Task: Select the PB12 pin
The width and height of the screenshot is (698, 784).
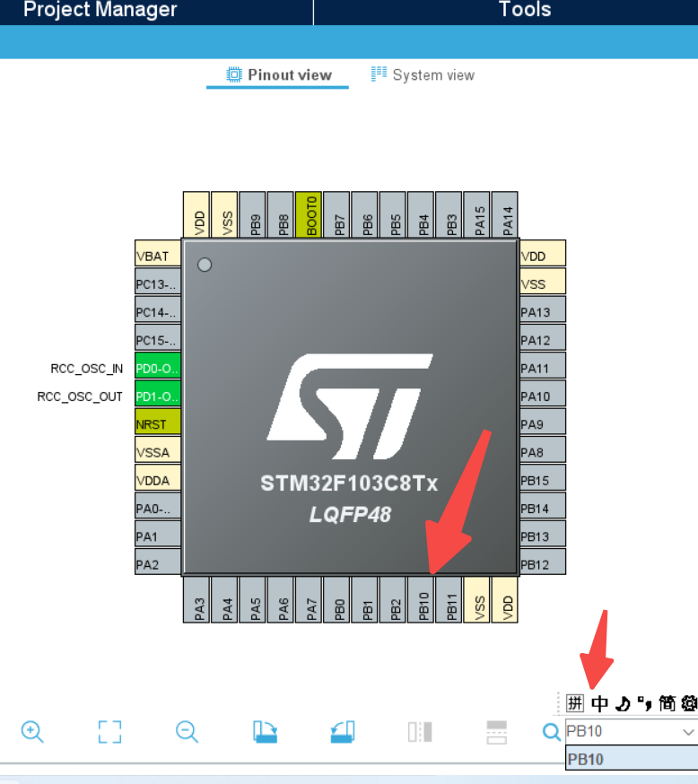Action: point(543,561)
